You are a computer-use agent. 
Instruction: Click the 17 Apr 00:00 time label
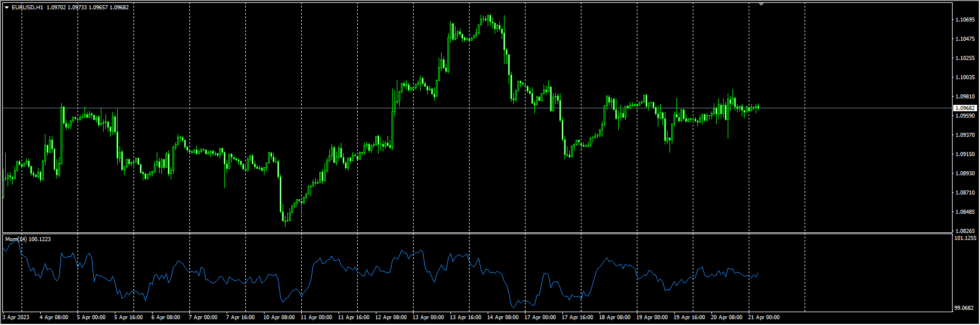tap(540, 317)
